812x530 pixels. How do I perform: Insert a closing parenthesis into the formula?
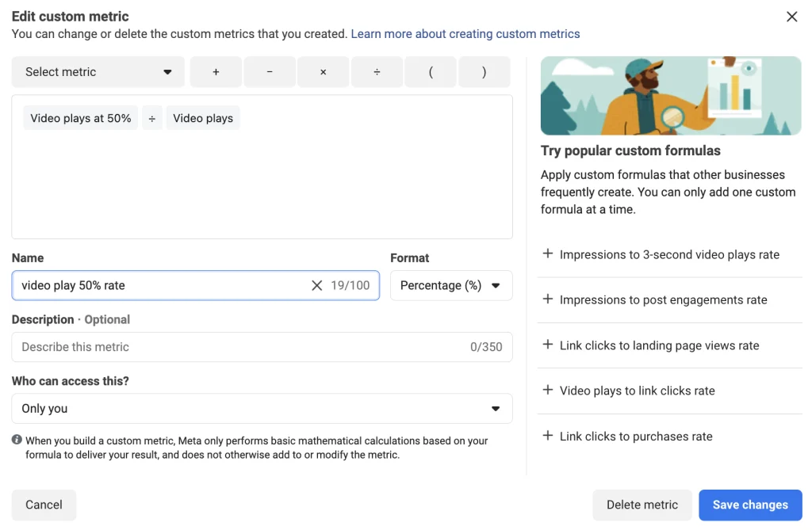tap(484, 71)
